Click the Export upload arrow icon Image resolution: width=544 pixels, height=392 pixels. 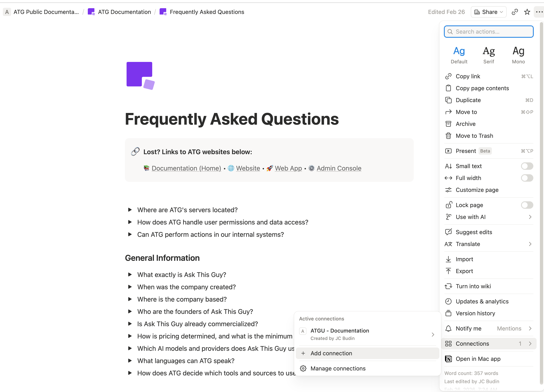point(448,271)
